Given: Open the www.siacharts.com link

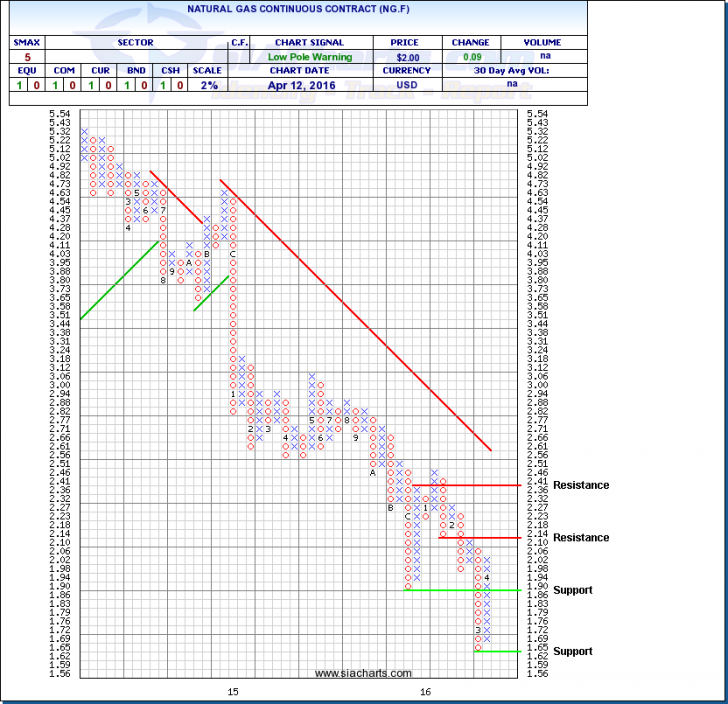Looking at the screenshot, I should tap(364, 674).
